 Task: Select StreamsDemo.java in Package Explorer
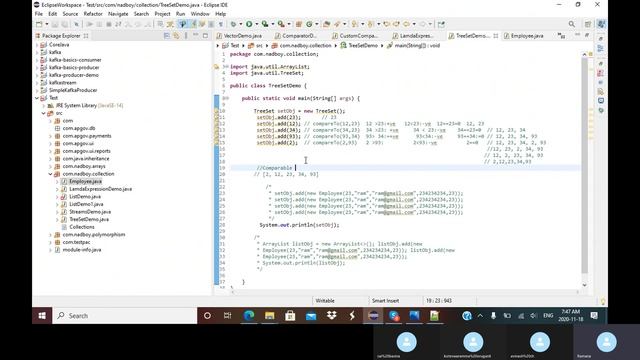click(90, 212)
